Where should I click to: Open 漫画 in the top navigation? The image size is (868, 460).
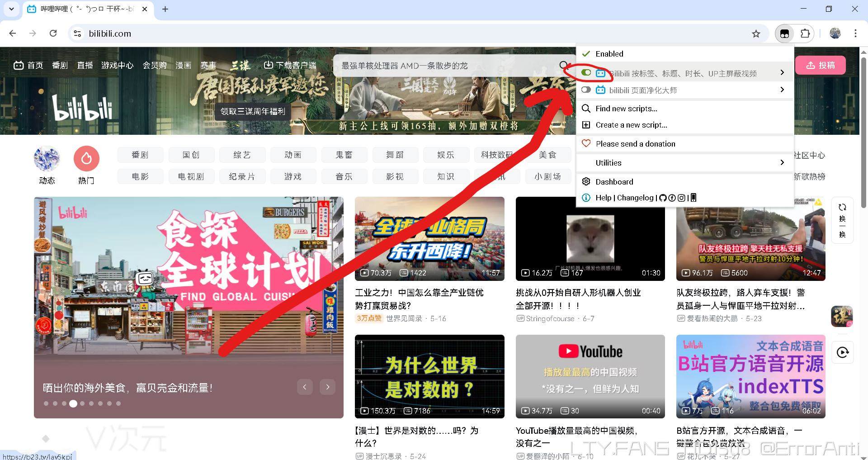(x=184, y=66)
